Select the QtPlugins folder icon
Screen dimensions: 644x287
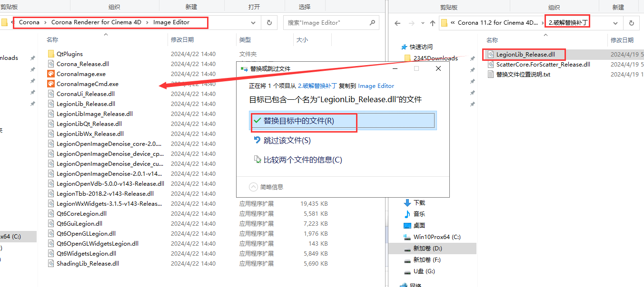pos(51,54)
